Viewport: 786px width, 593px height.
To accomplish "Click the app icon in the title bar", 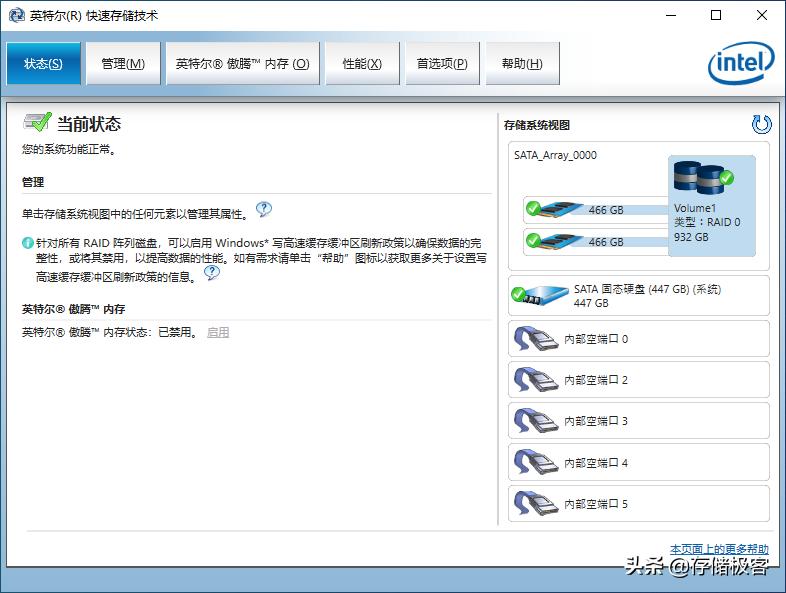I will tap(17, 16).
